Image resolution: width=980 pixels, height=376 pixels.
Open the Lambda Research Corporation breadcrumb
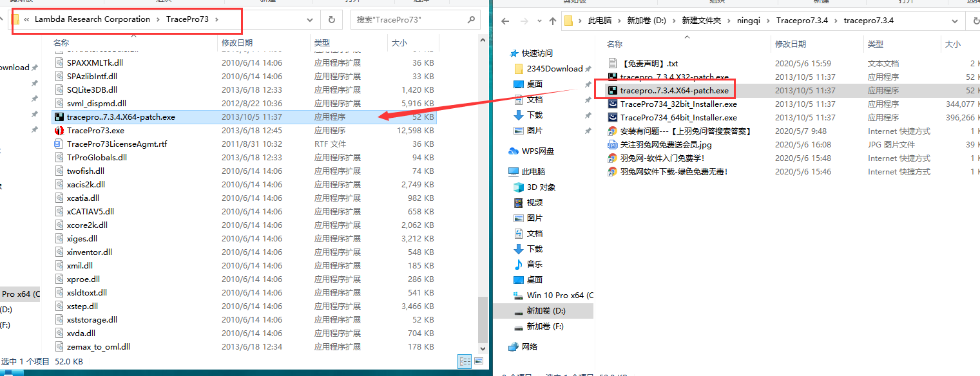click(x=93, y=20)
